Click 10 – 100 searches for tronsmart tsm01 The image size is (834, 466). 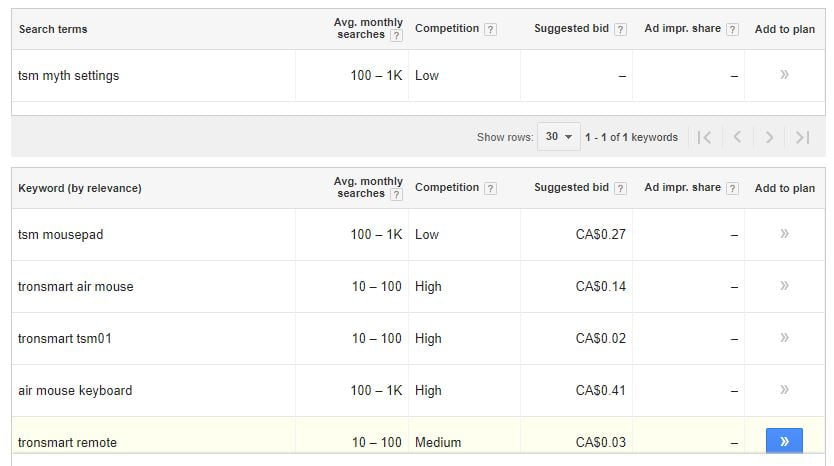click(x=377, y=339)
